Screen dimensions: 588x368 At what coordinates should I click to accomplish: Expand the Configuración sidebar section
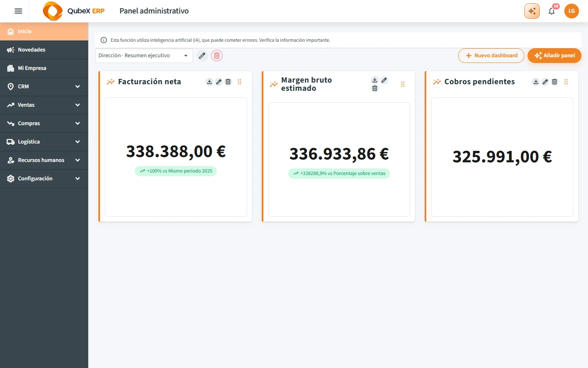tap(44, 179)
